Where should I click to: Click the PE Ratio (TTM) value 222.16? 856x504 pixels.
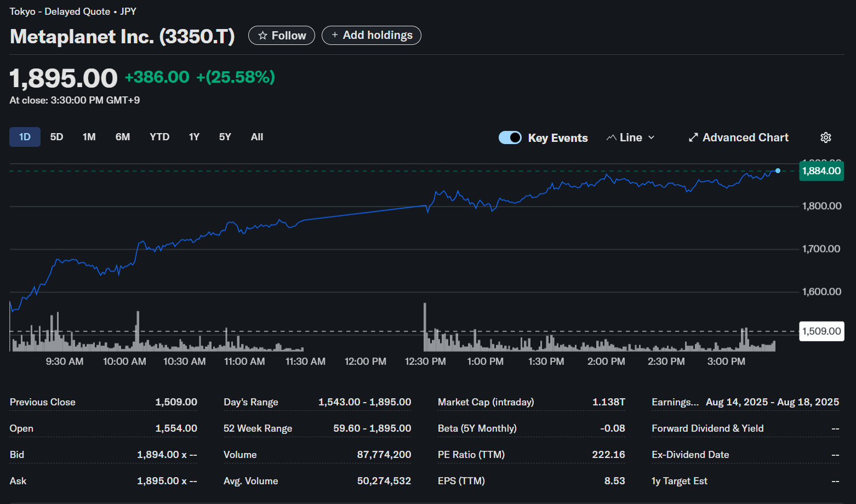[608, 455]
